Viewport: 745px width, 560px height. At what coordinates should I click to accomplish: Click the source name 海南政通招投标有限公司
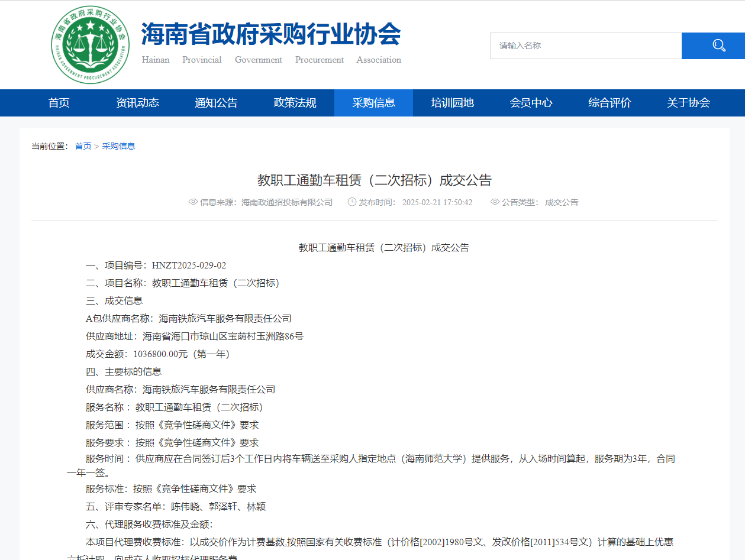coord(287,202)
